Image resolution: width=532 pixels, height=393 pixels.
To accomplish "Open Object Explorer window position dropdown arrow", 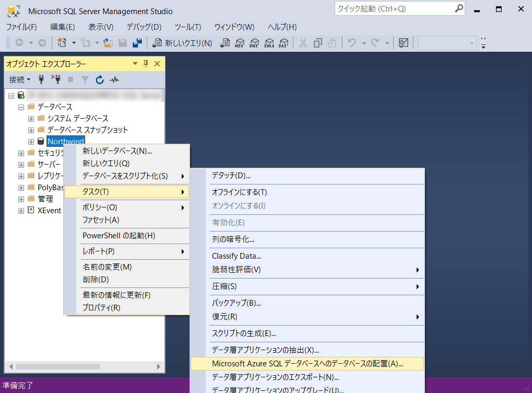I will pos(135,64).
